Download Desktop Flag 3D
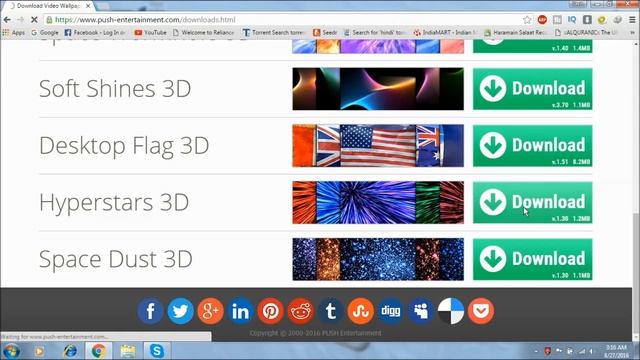Screen dimensions: 640x360 pos(532,146)
